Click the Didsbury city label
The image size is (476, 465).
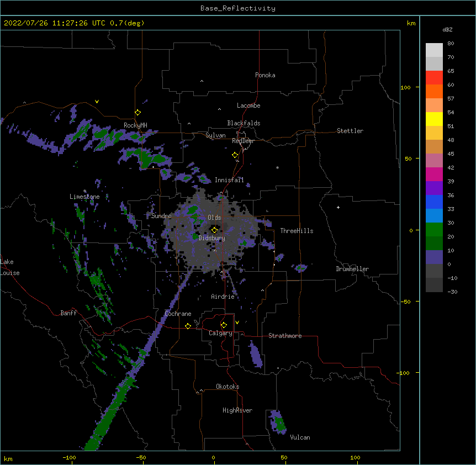coord(212,238)
